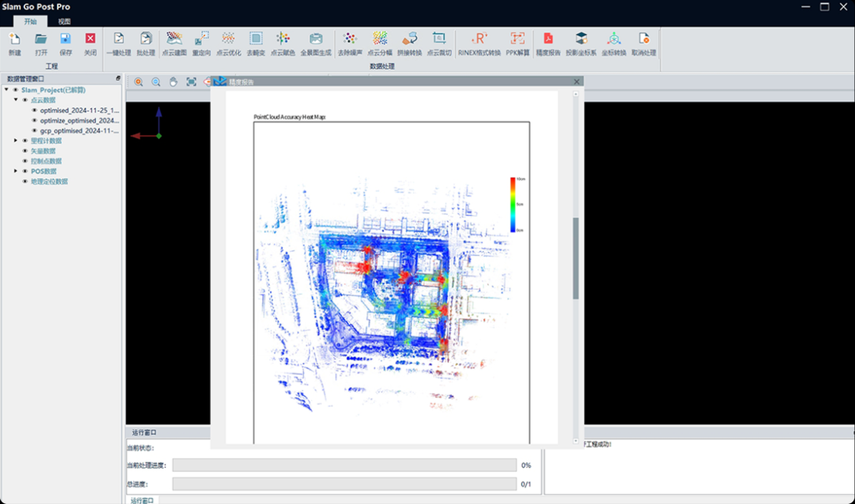
Task: Collapse the Slam_Project root tree node
Action: tap(6, 90)
